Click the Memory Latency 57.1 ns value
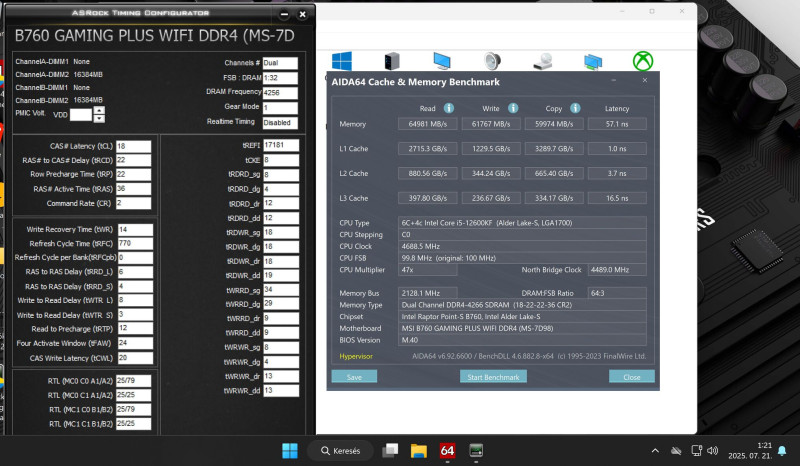 pyautogui.click(x=617, y=124)
